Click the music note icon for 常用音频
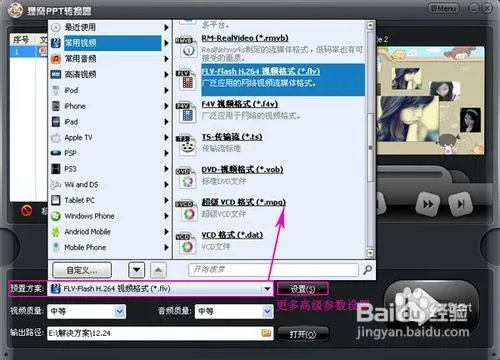 tap(56, 59)
